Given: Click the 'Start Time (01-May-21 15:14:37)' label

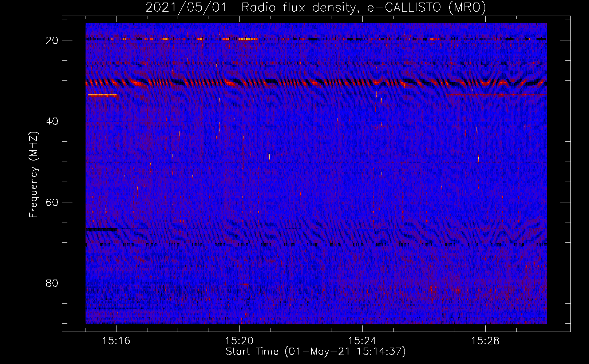Looking at the screenshot, I should [316, 352].
